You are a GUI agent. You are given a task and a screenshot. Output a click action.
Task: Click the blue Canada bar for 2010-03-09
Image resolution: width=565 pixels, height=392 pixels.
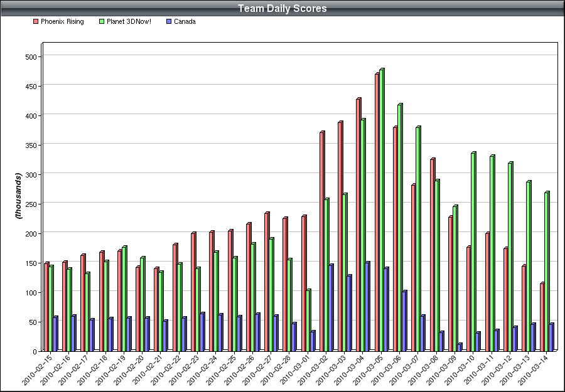(460, 347)
